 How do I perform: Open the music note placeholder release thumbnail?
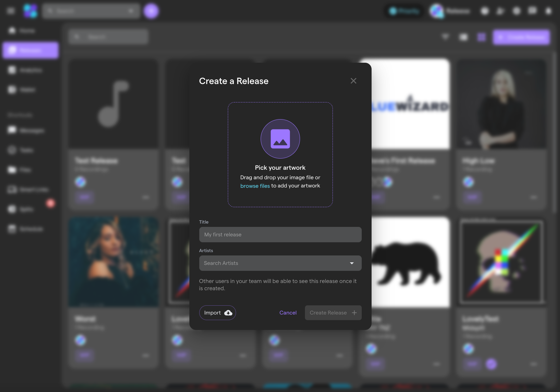tap(114, 104)
